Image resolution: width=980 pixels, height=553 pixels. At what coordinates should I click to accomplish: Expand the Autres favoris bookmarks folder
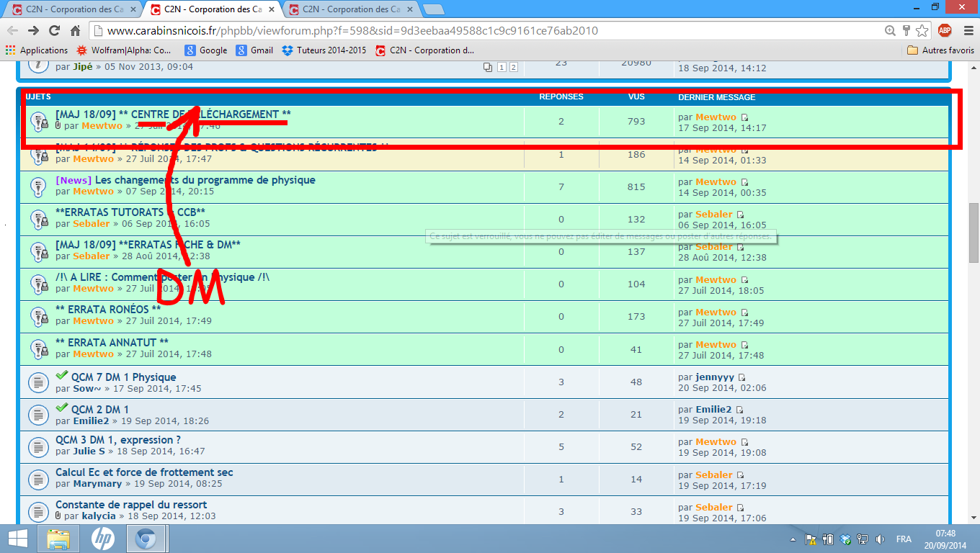coord(940,50)
